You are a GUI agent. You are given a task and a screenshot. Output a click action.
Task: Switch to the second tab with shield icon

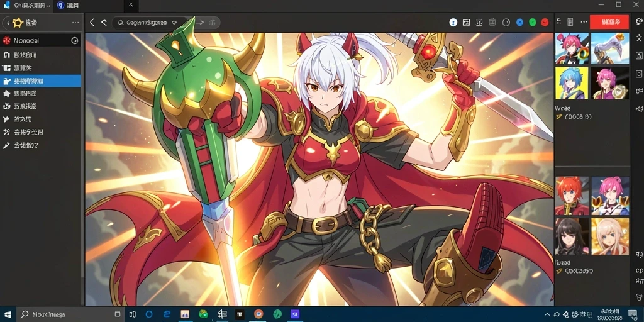[68, 5]
